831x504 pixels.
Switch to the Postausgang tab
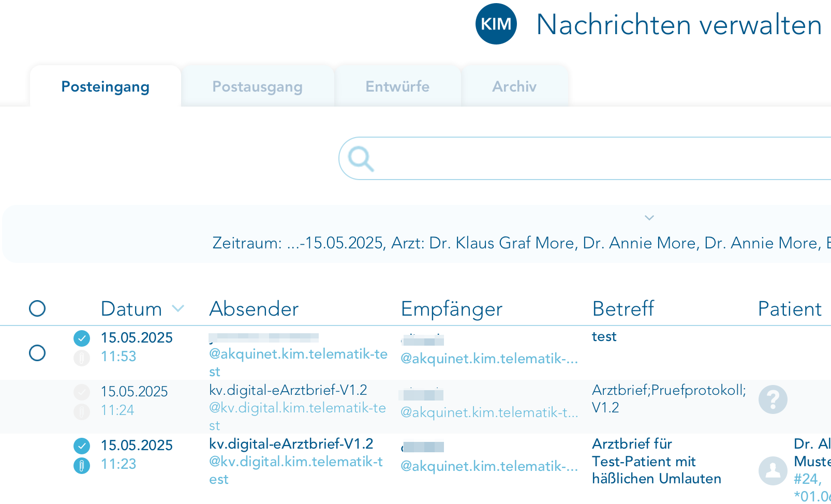pyautogui.click(x=257, y=86)
